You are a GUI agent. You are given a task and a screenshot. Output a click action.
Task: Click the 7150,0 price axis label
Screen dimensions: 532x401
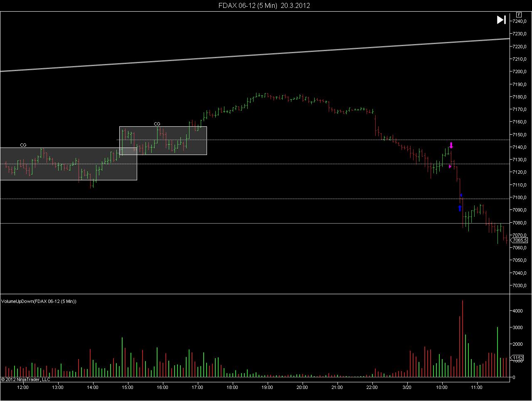(520, 135)
